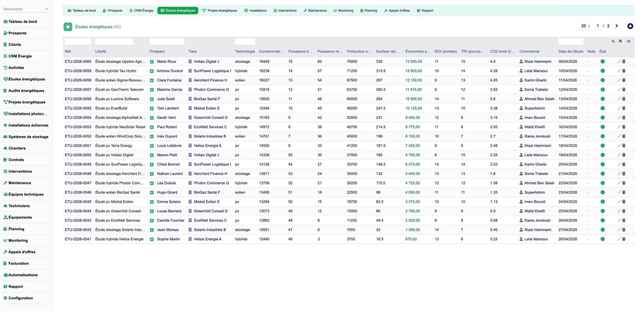Switch to the Installations tab

click(255, 11)
